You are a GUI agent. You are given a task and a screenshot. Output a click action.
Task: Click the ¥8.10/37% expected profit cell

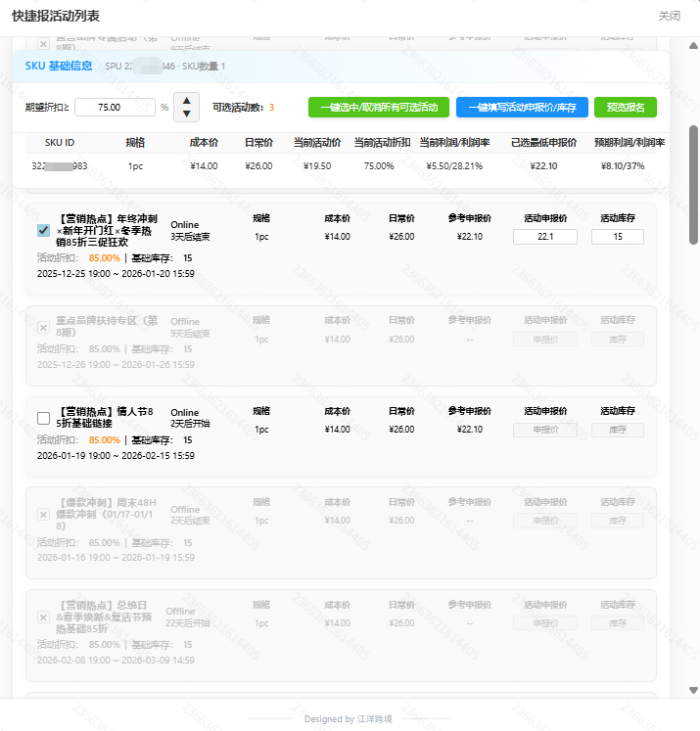click(623, 166)
